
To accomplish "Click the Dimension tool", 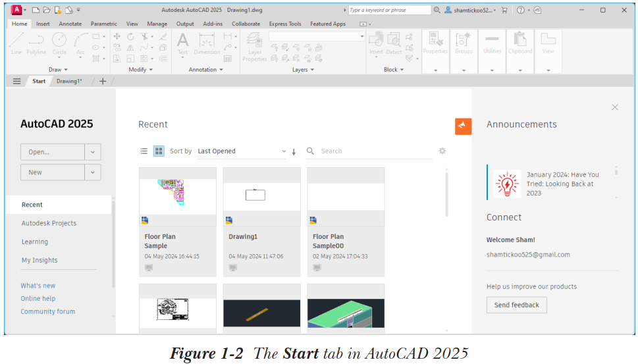I will pyautogui.click(x=207, y=43).
